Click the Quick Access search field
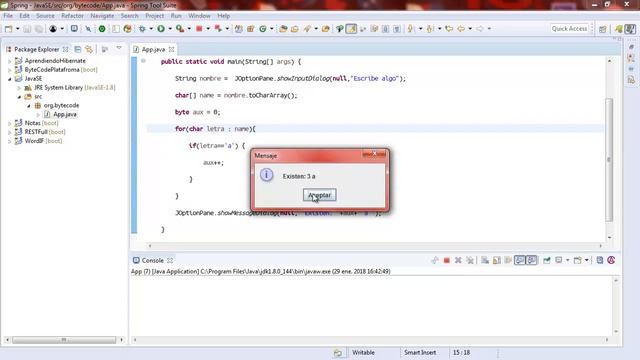 pyautogui.click(x=569, y=29)
